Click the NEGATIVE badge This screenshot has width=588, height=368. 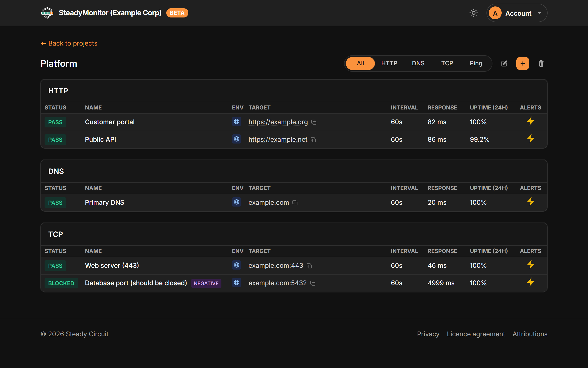(206, 283)
